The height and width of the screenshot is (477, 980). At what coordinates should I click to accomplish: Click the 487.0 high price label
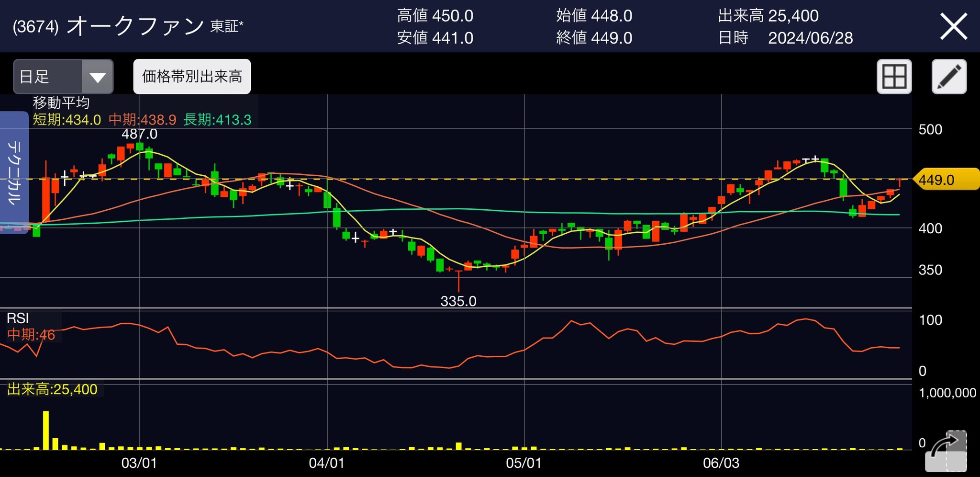[139, 134]
